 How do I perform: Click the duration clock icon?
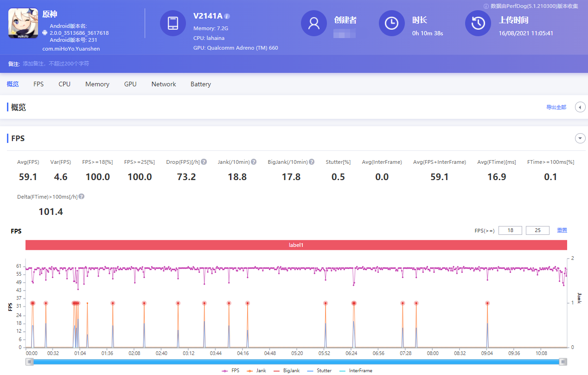point(392,23)
